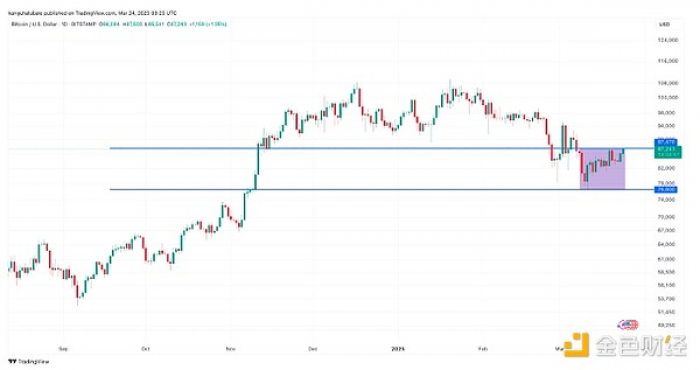Viewport: 700px width, 370px height.
Task: Click the blue 87,470 price label
Action: [667, 142]
